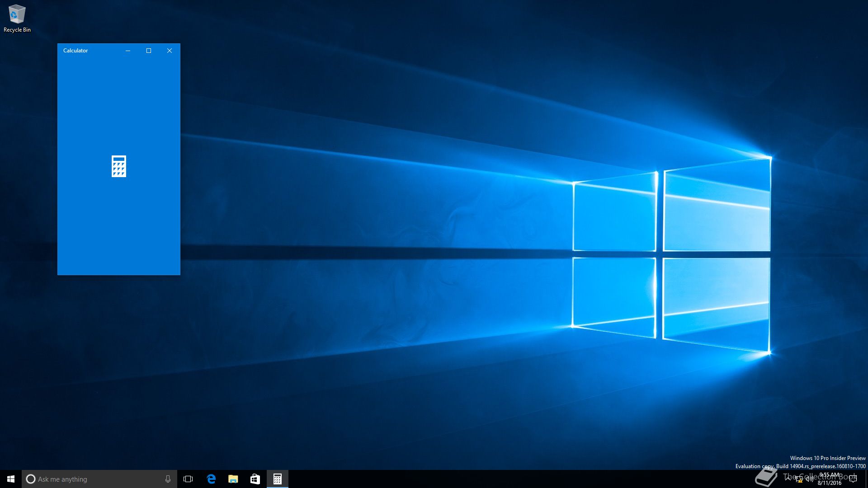868x488 pixels.
Task: Minimize the Calculator window
Action: click(x=128, y=51)
